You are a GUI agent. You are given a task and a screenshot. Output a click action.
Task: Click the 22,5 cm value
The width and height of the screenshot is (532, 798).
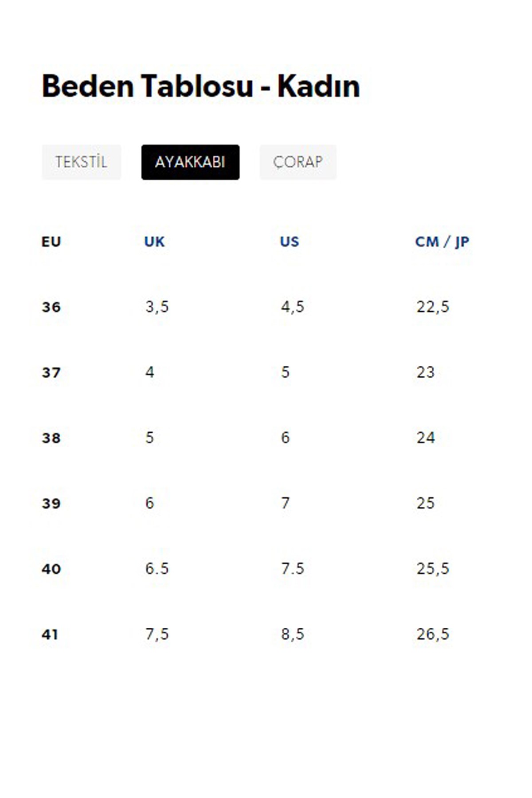(x=433, y=307)
